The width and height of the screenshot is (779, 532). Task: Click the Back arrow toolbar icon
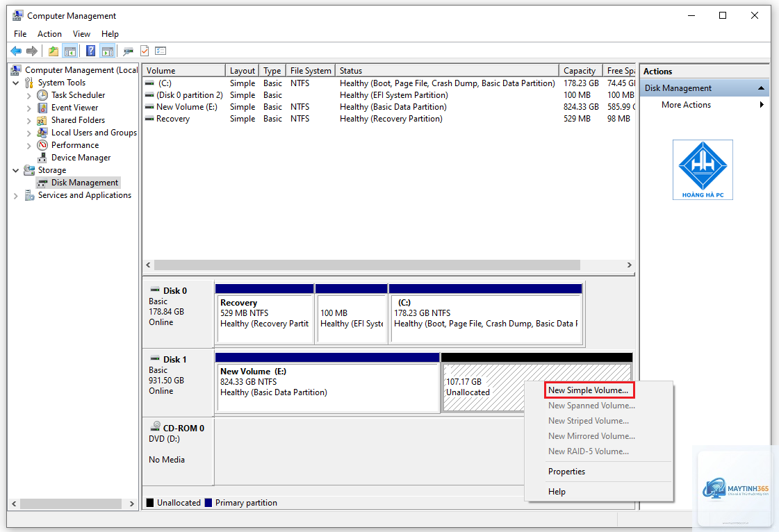coord(16,51)
